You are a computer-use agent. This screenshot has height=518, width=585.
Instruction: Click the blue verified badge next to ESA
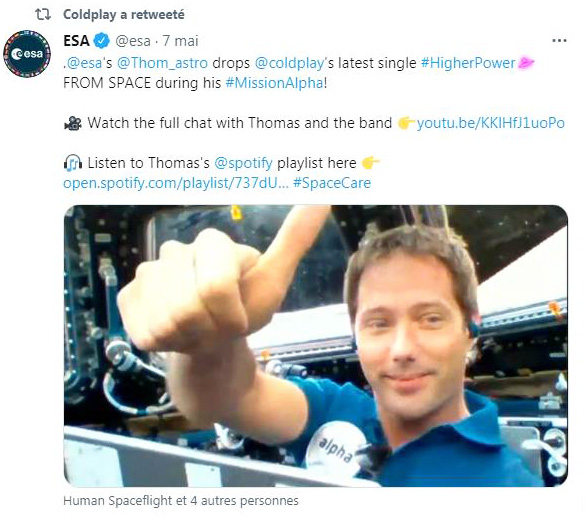[x=101, y=41]
